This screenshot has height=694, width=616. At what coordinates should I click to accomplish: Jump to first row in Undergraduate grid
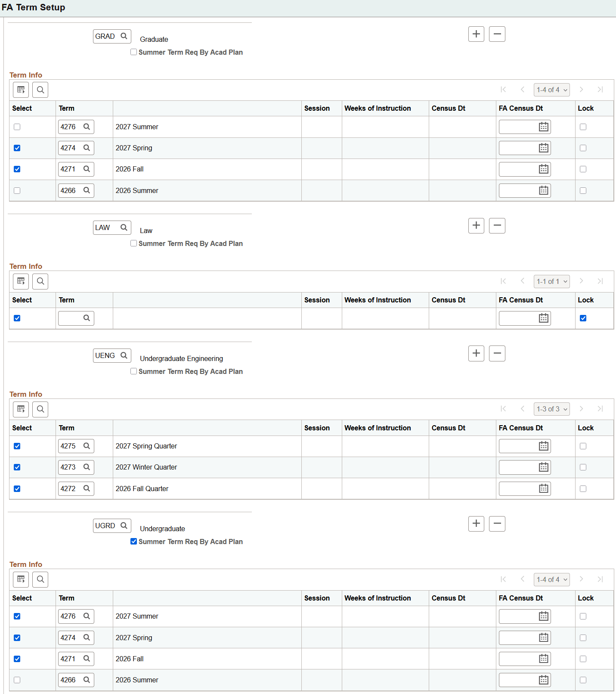(503, 579)
